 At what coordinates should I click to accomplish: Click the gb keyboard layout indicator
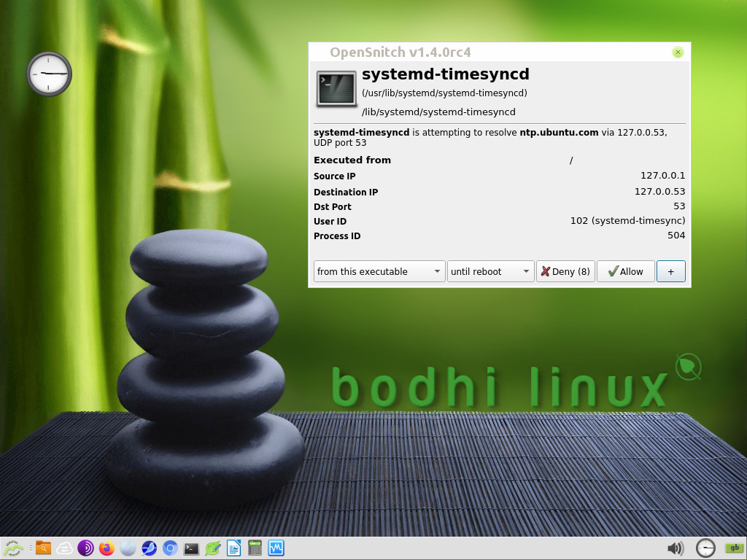tap(735, 548)
